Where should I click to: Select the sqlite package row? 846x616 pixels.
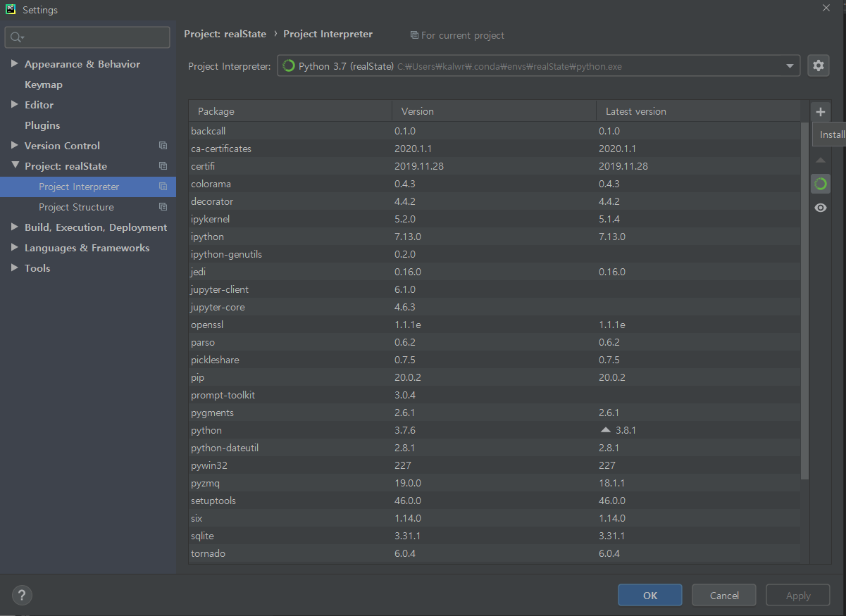[494, 536]
